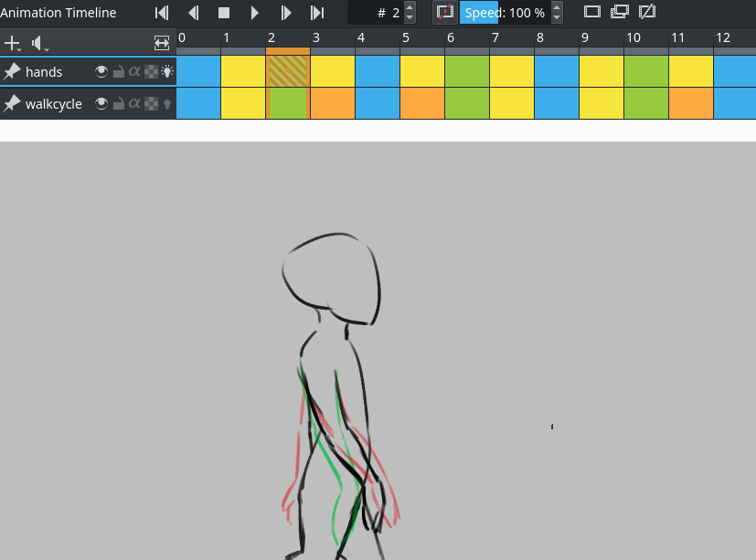Open audio options menu

[39, 43]
